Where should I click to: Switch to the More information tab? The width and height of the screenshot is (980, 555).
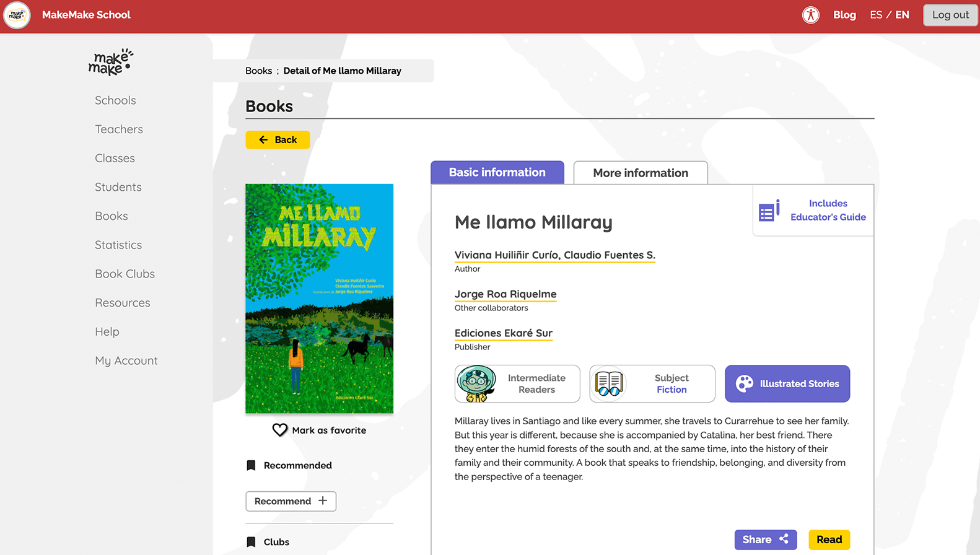pos(641,173)
